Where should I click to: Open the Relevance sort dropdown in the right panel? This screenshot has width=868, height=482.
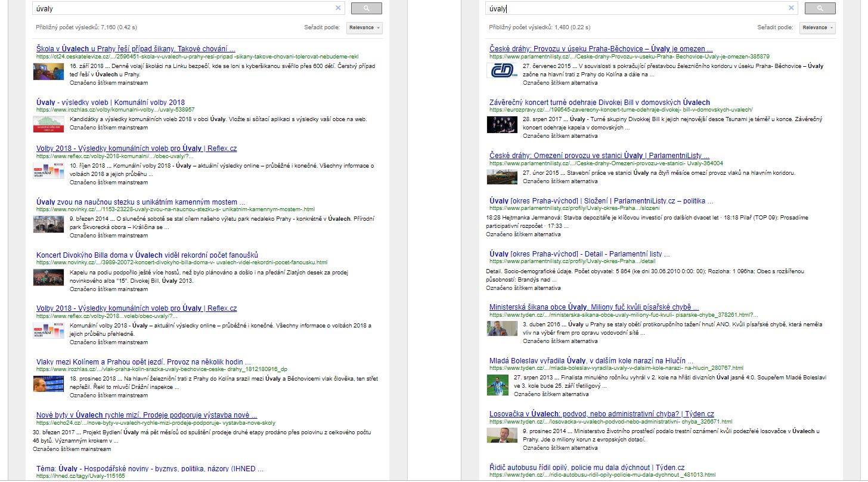pos(817,27)
